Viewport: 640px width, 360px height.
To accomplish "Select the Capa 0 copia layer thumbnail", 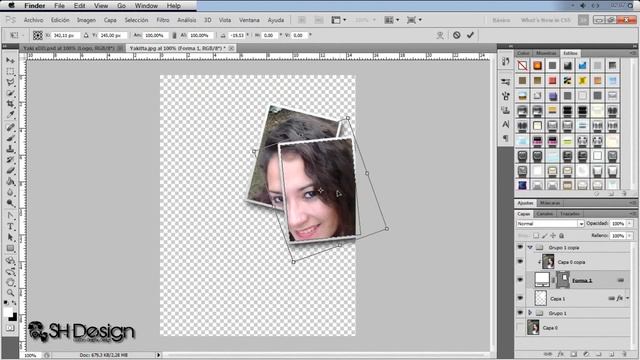I will click(x=548, y=262).
